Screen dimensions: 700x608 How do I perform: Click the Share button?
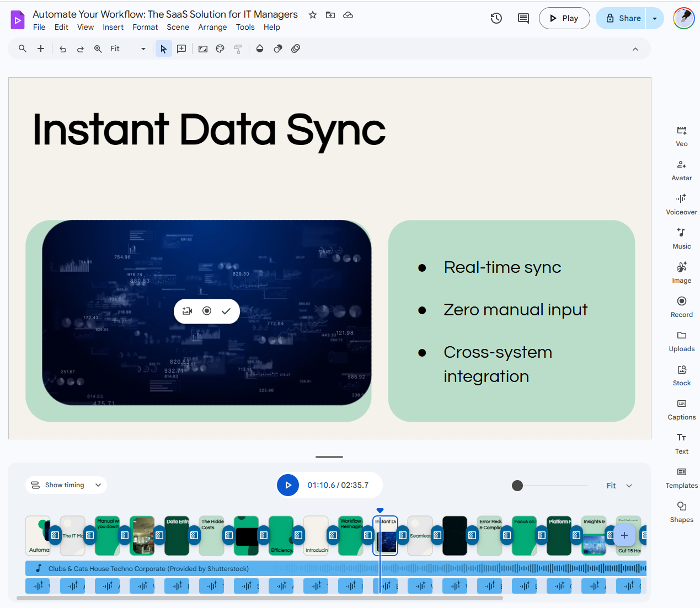click(622, 18)
